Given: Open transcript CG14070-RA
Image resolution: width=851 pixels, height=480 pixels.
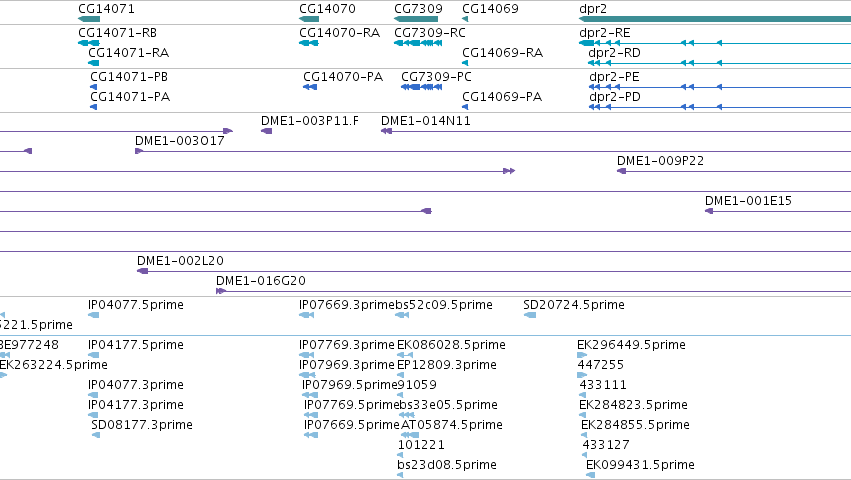Looking at the screenshot, I should 340,33.
